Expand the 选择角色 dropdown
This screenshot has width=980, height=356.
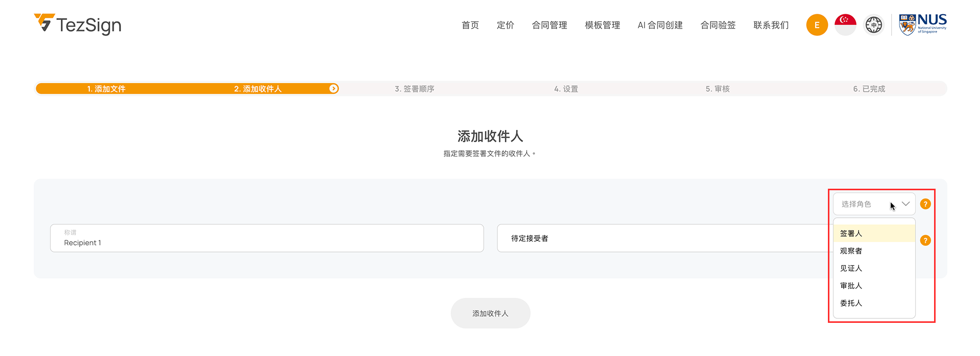[x=874, y=204]
